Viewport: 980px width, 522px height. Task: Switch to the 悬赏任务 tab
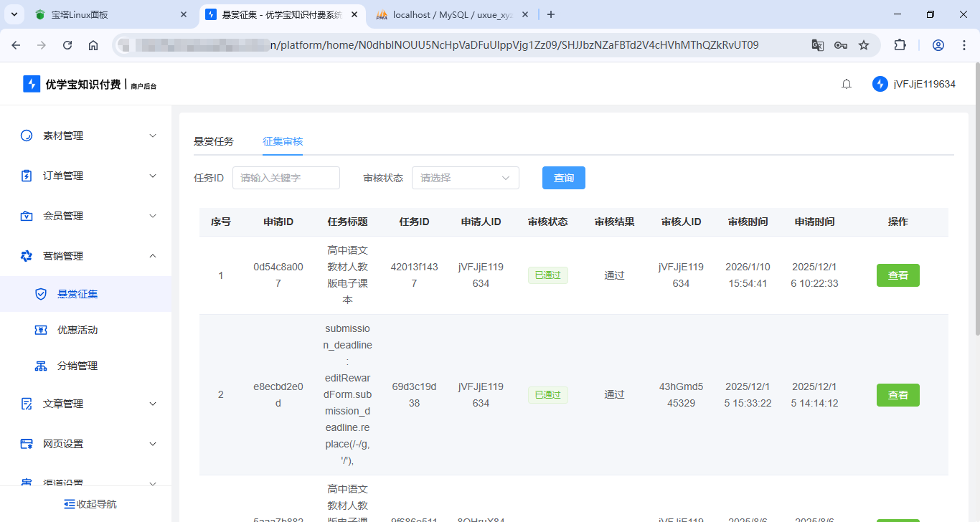pos(214,141)
